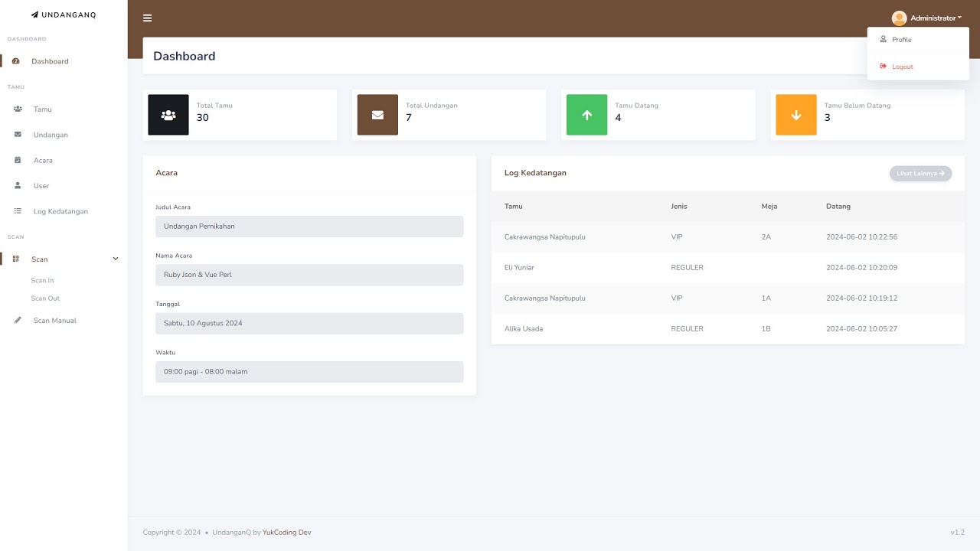This screenshot has height=551, width=980.
Task: Click the Logout exit icon in dropdown
Action: pos(883,67)
